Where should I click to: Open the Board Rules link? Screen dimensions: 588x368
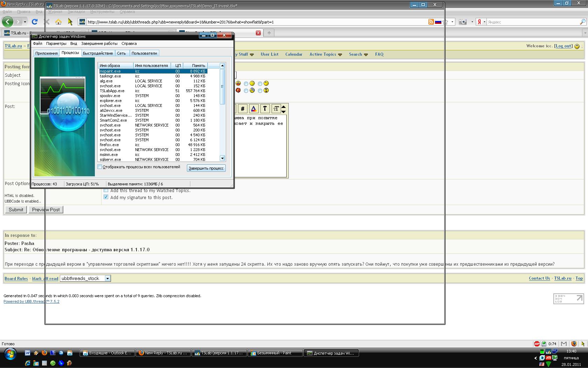pos(16,279)
